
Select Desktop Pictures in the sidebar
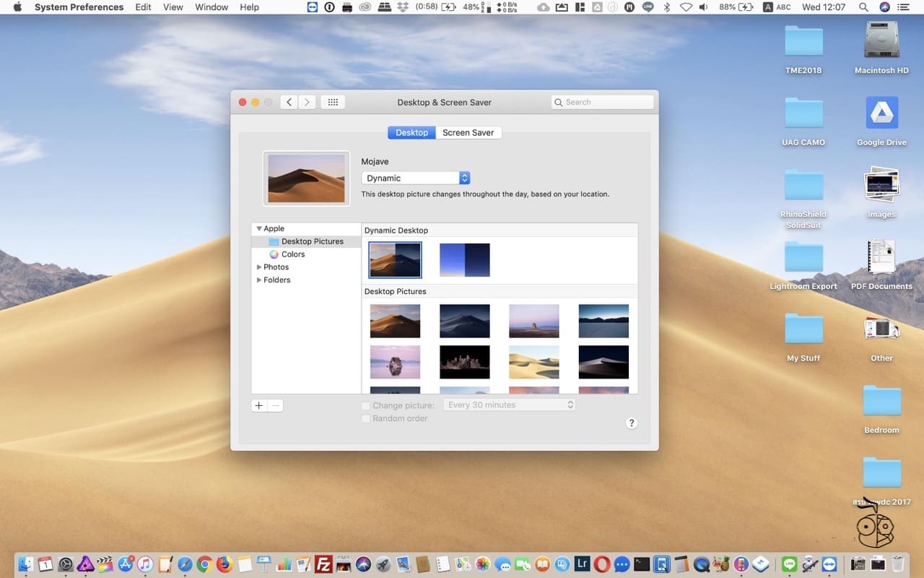coord(312,242)
